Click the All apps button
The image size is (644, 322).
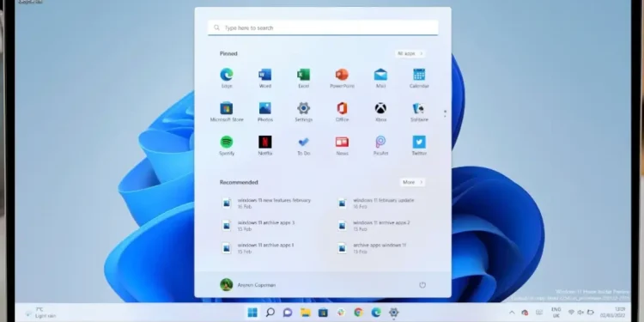pyautogui.click(x=410, y=53)
